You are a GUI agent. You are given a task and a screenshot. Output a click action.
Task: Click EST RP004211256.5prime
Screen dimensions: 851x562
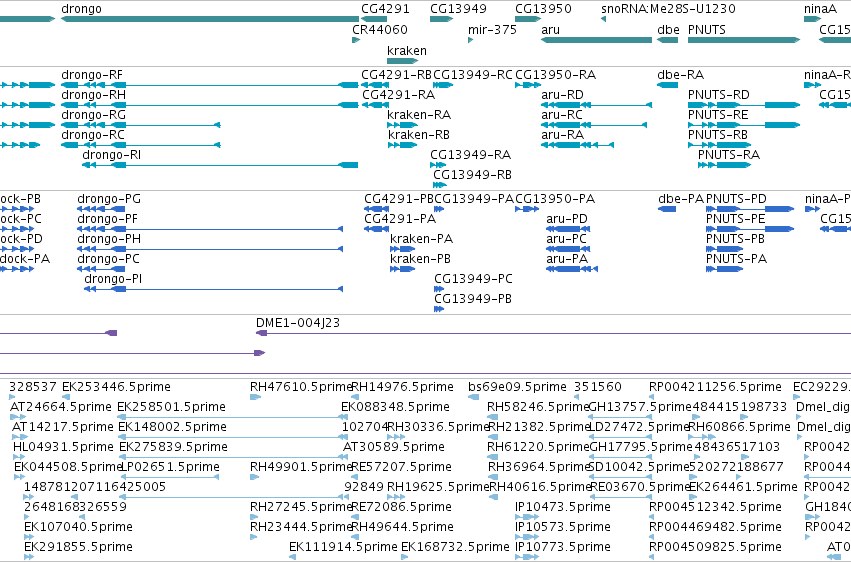pos(715,387)
